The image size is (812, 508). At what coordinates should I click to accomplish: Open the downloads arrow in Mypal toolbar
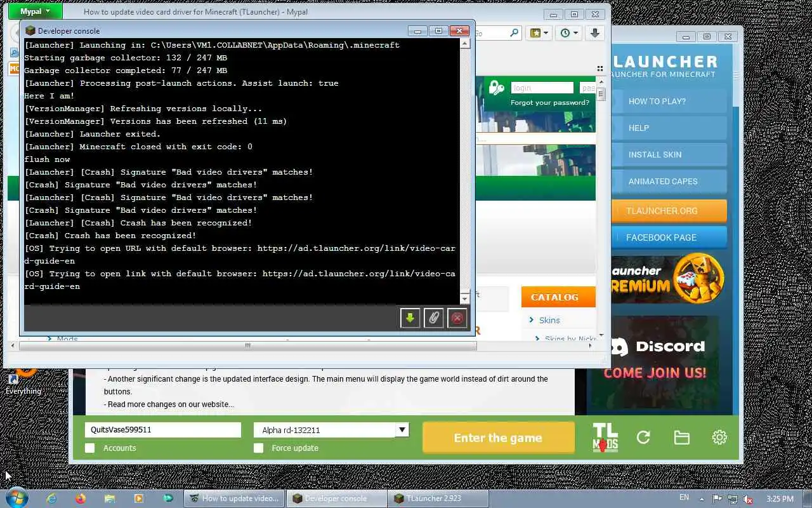pos(594,33)
